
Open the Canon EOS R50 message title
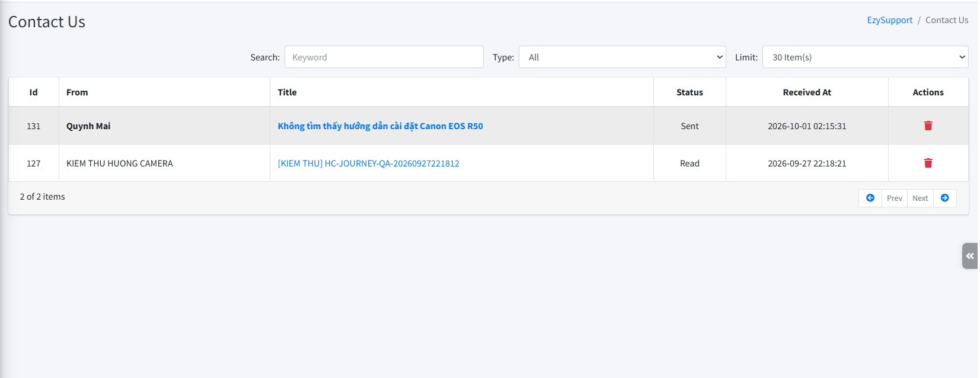pyautogui.click(x=380, y=126)
